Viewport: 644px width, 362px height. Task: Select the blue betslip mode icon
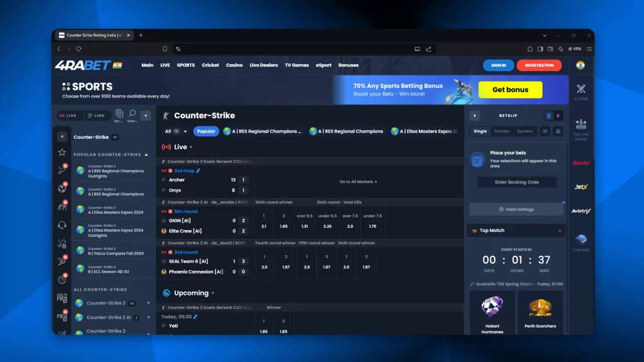click(x=548, y=116)
